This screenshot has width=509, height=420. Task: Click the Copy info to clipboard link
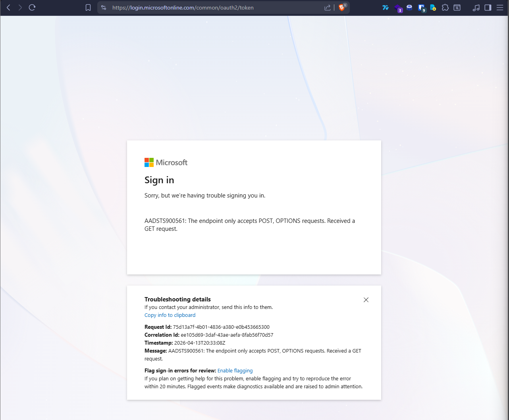click(x=170, y=315)
